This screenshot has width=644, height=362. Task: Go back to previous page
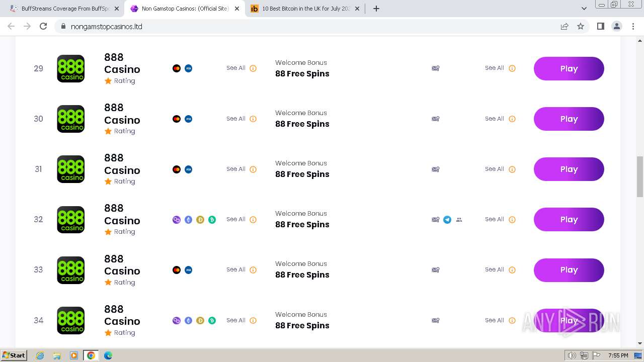[x=11, y=26]
